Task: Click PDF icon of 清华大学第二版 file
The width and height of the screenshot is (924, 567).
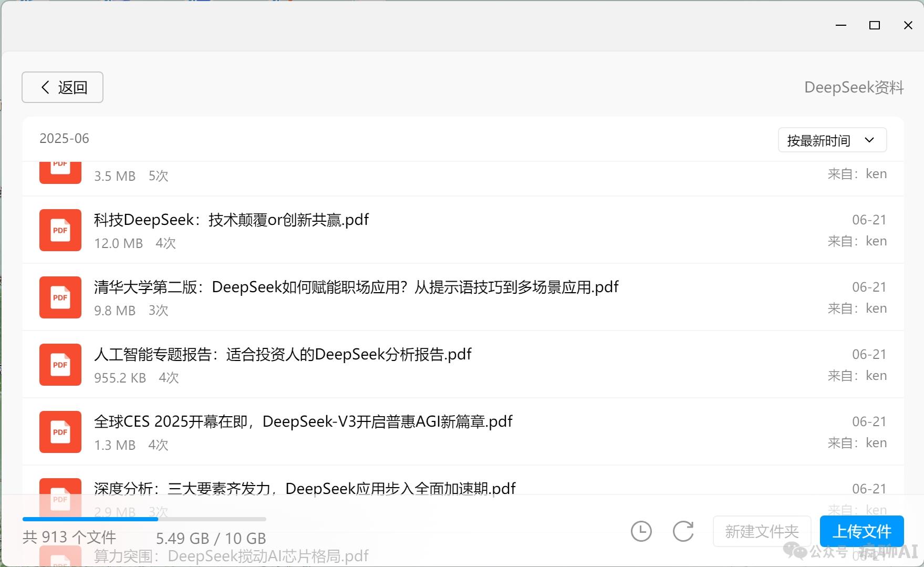Action: [x=60, y=297]
